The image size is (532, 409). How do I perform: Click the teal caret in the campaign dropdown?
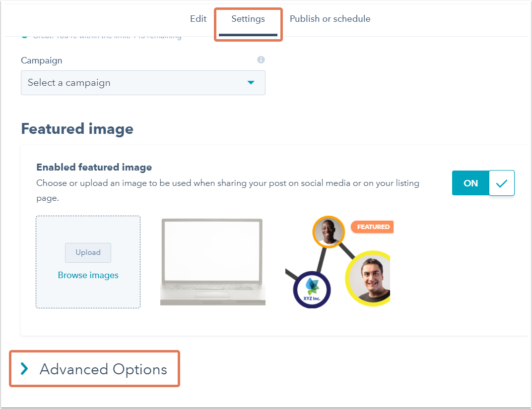pos(251,83)
